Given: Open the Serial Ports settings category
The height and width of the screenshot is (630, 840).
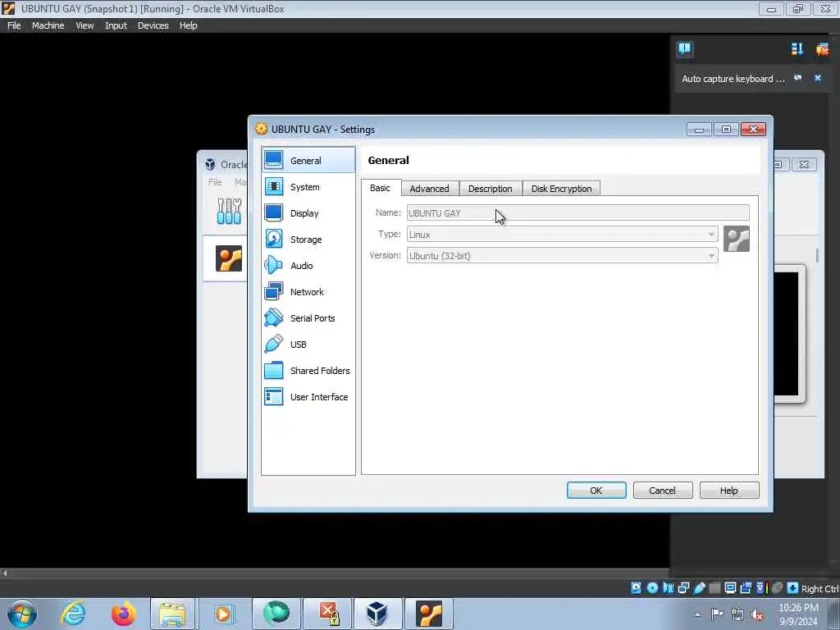Looking at the screenshot, I should tap(308, 317).
